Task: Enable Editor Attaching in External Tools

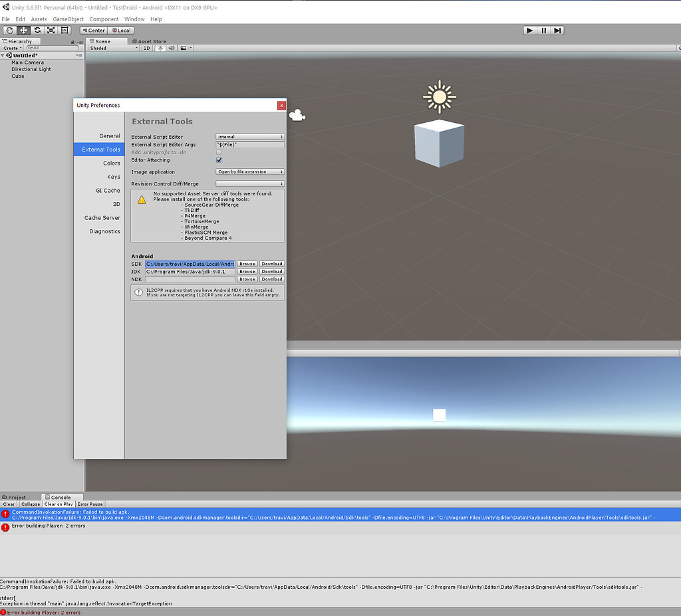Action: pos(219,159)
